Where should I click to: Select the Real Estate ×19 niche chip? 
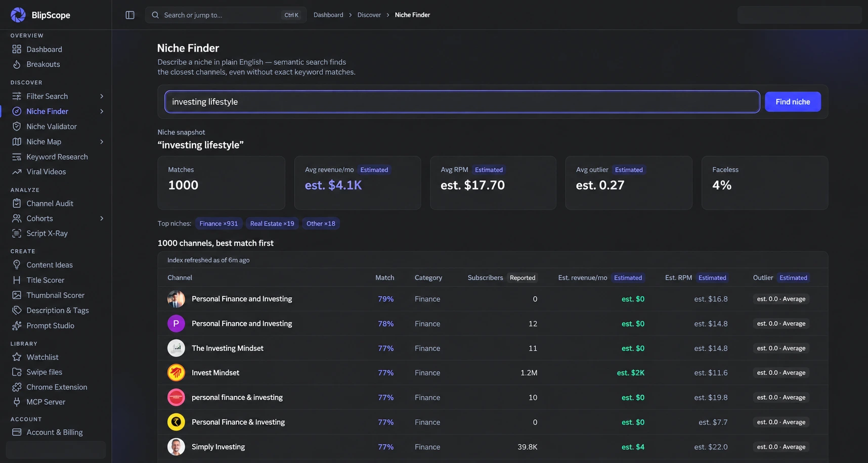point(272,223)
